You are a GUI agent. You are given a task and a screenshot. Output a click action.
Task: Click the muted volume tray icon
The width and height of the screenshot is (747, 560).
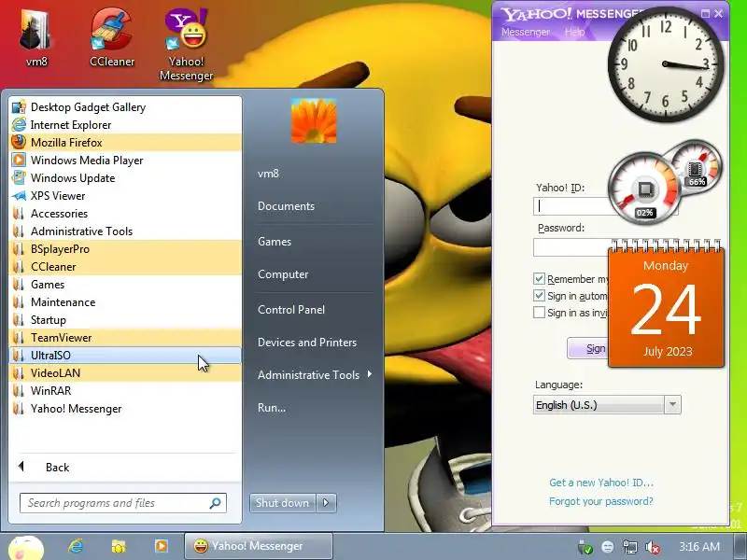pos(652,547)
